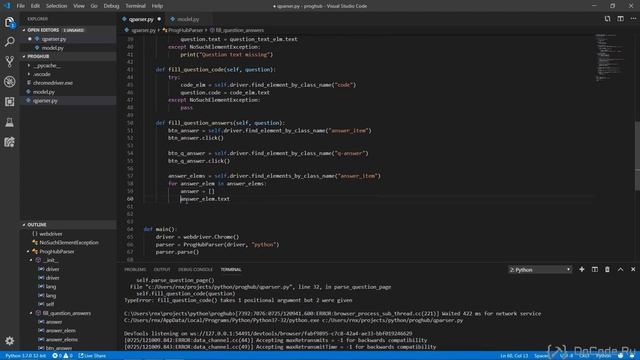This screenshot has height=360, width=640.
Task: Click the notifications bell in status bar
Action: (632, 356)
